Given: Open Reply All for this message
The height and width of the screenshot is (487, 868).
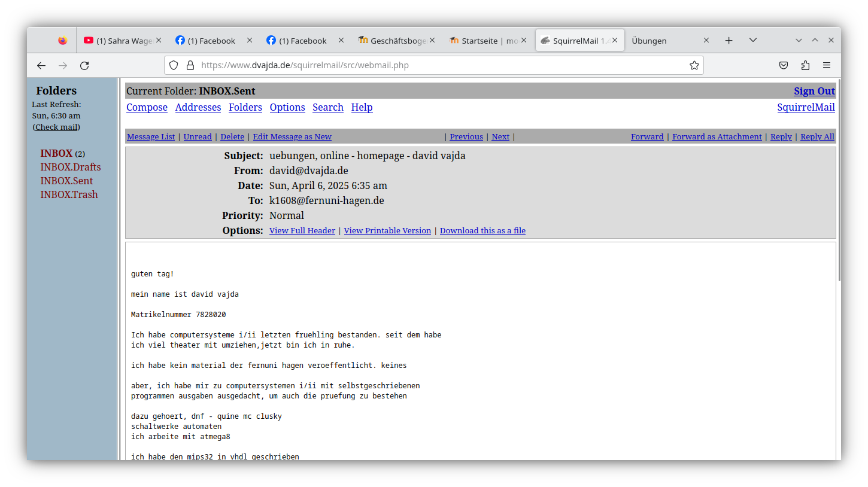Looking at the screenshot, I should 817,136.
